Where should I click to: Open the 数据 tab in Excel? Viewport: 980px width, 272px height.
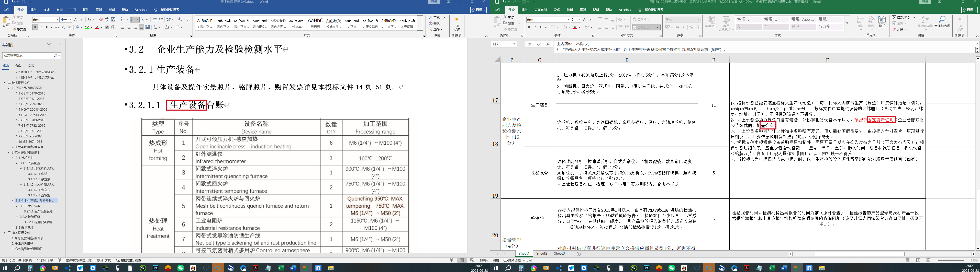tap(570, 9)
